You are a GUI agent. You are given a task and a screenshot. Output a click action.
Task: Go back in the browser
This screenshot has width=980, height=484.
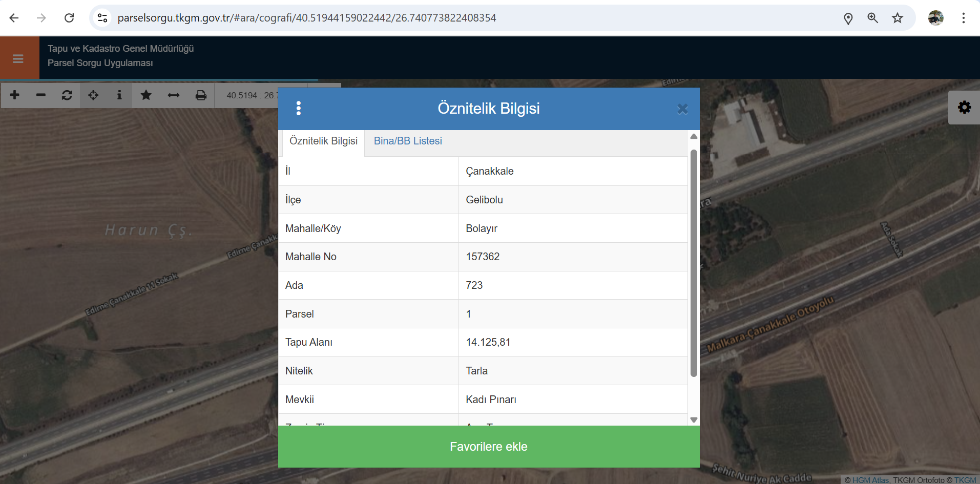(14, 18)
